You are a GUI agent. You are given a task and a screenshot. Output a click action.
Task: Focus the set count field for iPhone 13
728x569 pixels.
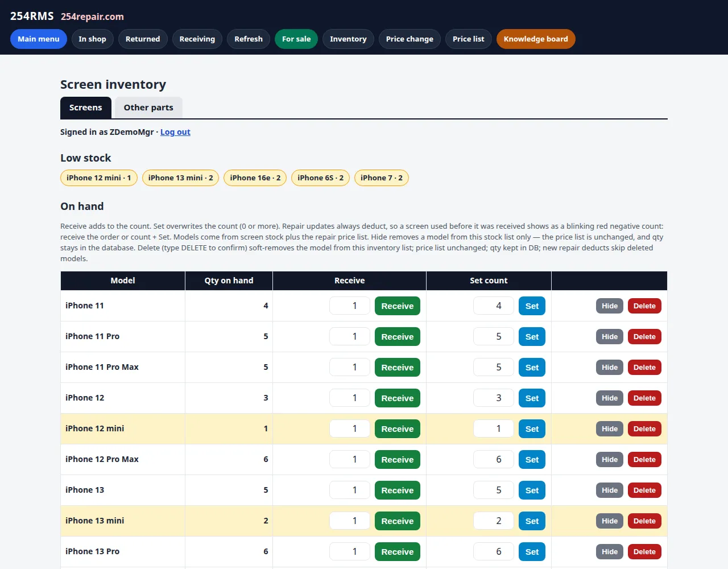coord(494,490)
